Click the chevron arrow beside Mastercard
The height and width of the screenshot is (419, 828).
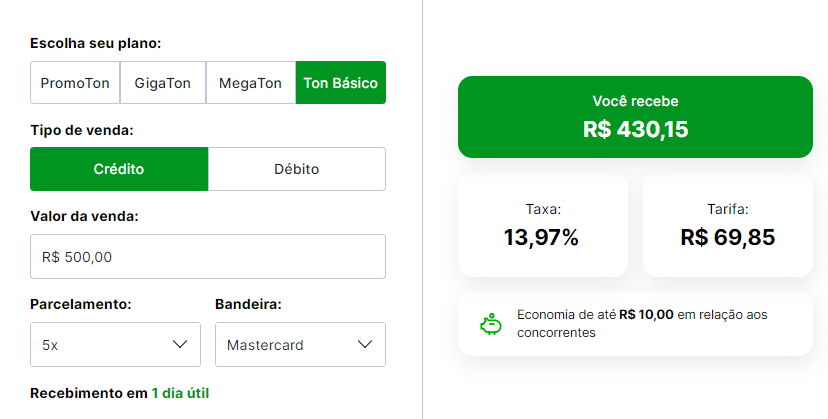(365, 344)
